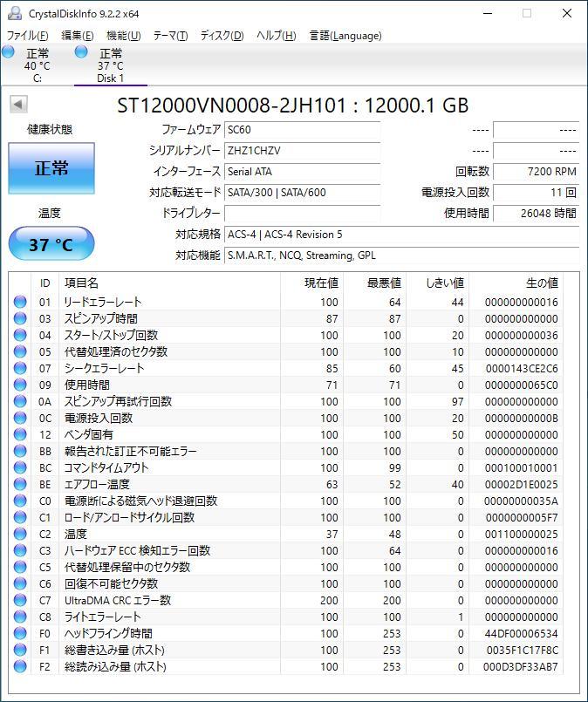
Task: Click the empty ドライブレター field
Action: [302, 214]
